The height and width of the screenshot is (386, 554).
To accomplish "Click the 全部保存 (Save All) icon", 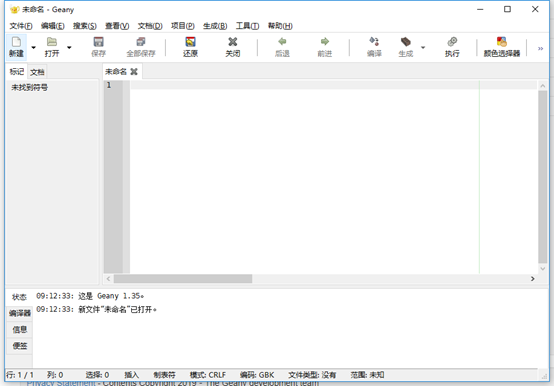I will [141, 42].
